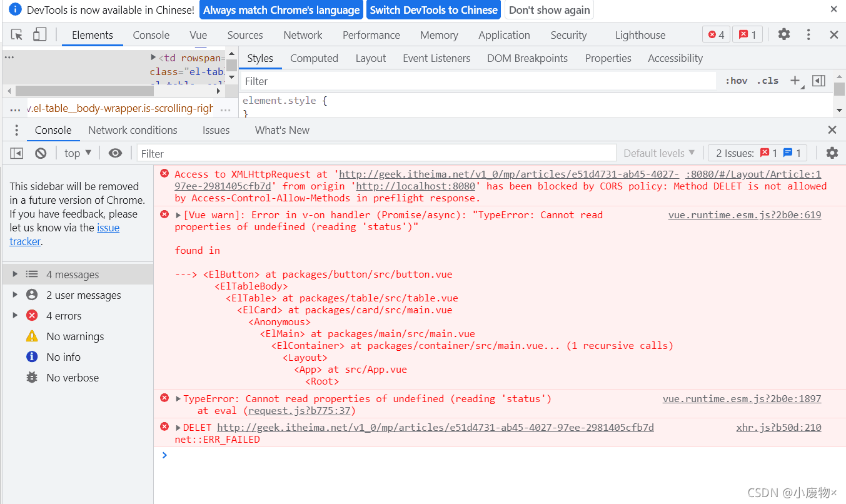Click the ellipsis before the td element
The width and height of the screenshot is (846, 504).
click(9, 57)
